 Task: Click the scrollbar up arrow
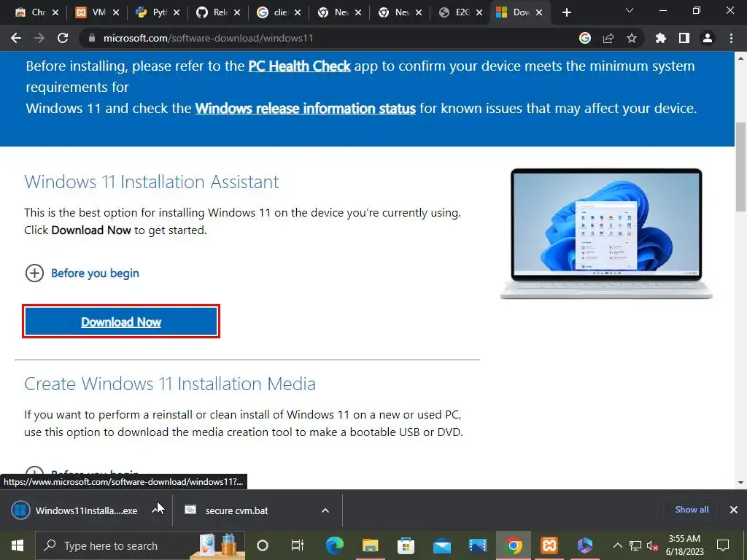tap(740, 58)
